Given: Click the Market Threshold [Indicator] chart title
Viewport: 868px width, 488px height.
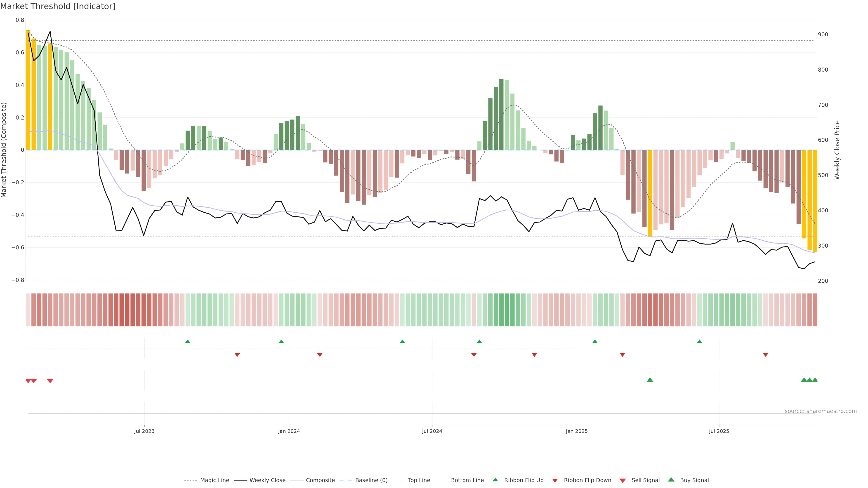Looking at the screenshot, I should (x=58, y=6).
